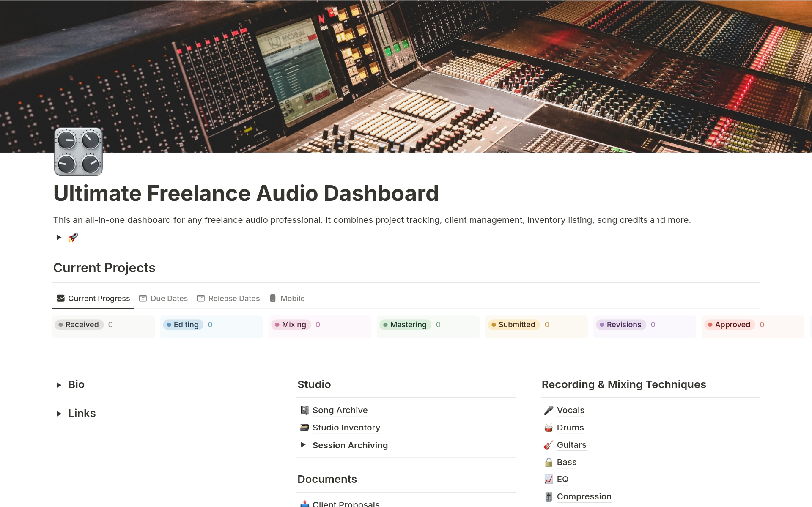
Task: Click the knobs page icon above the title
Action: coord(78,152)
